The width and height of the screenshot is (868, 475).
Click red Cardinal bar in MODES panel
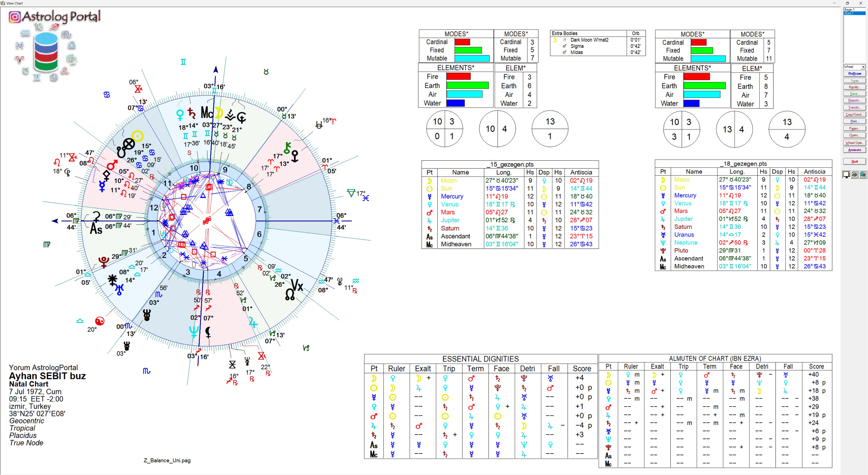coord(462,42)
